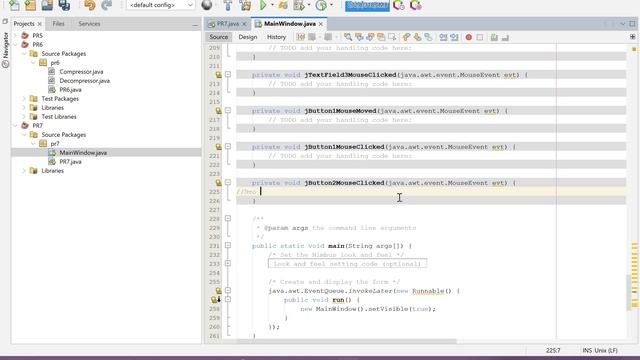Viewport: 640px width, 360px height.
Task: Click the Build Project hammer icon
Action: pos(228,5)
